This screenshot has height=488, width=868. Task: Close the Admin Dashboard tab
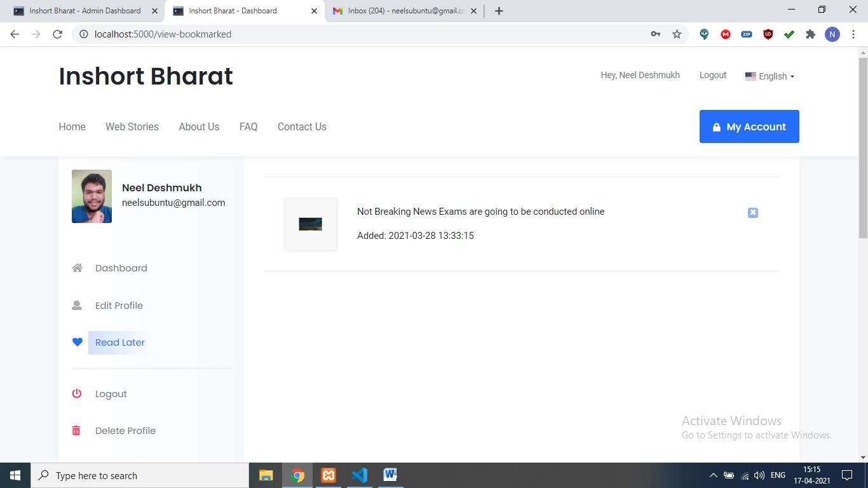[154, 11]
